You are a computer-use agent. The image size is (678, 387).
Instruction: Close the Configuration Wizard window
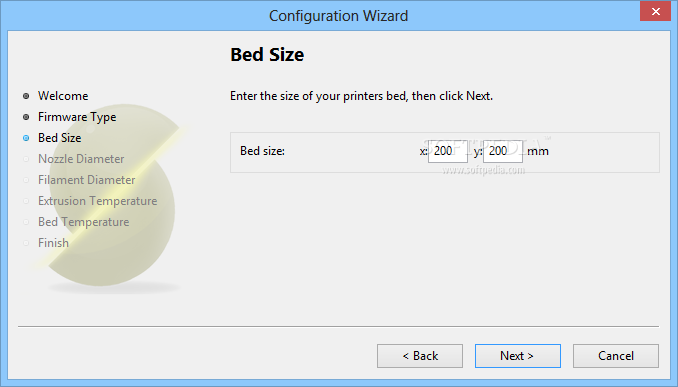(656, 11)
